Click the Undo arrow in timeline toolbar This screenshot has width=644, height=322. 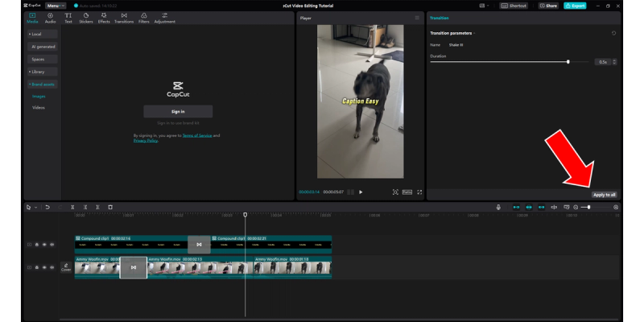[x=47, y=207]
